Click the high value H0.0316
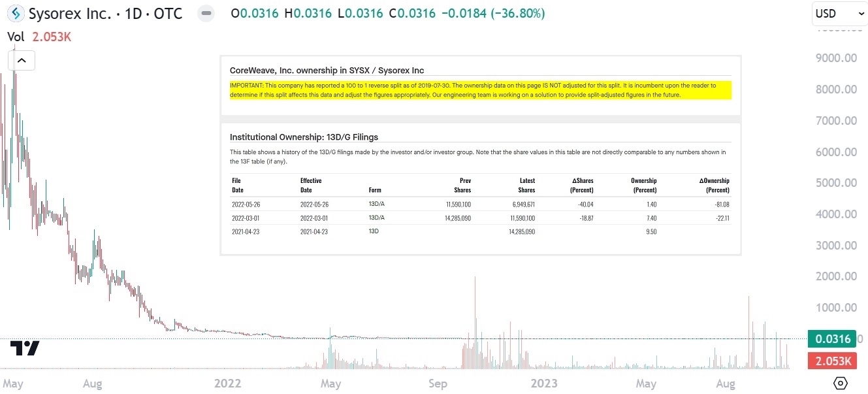Screen dimensions: 868x394 pos(308,14)
